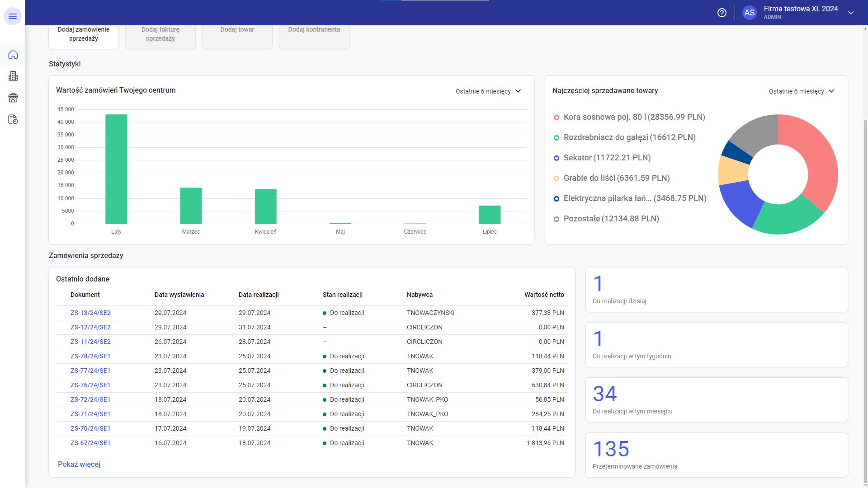Image resolution: width=868 pixels, height=488 pixels.
Task: Click Dodaj kontrahenta button
Action: [x=314, y=36]
